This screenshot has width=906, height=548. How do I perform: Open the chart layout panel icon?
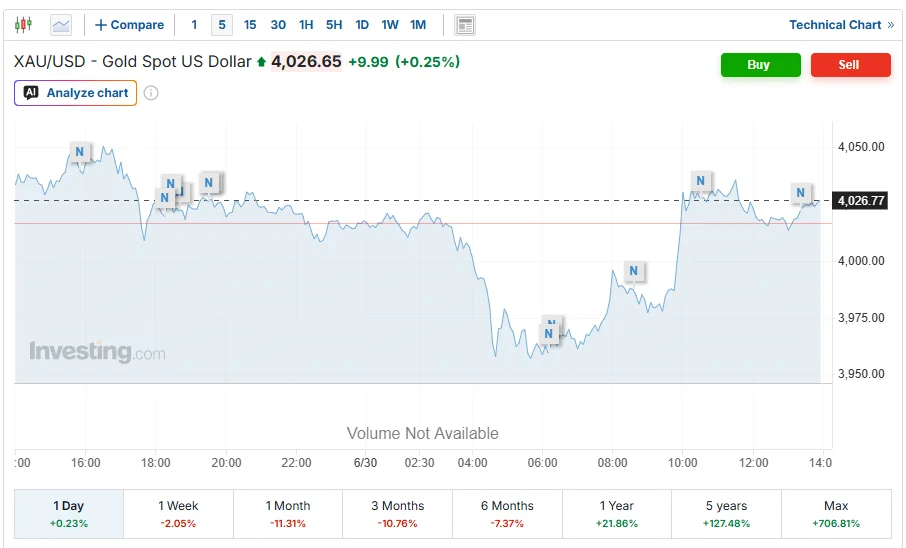tap(465, 25)
